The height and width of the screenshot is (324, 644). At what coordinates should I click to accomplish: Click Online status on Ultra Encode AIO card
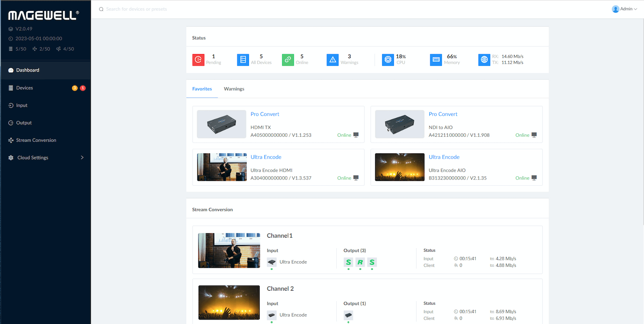pos(522,178)
